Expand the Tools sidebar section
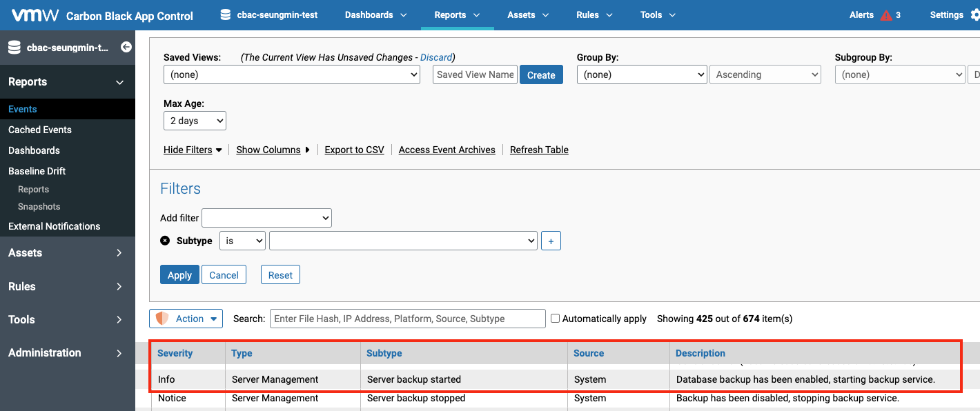The height and width of the screenshot is (411, 980). pos(68,319)
